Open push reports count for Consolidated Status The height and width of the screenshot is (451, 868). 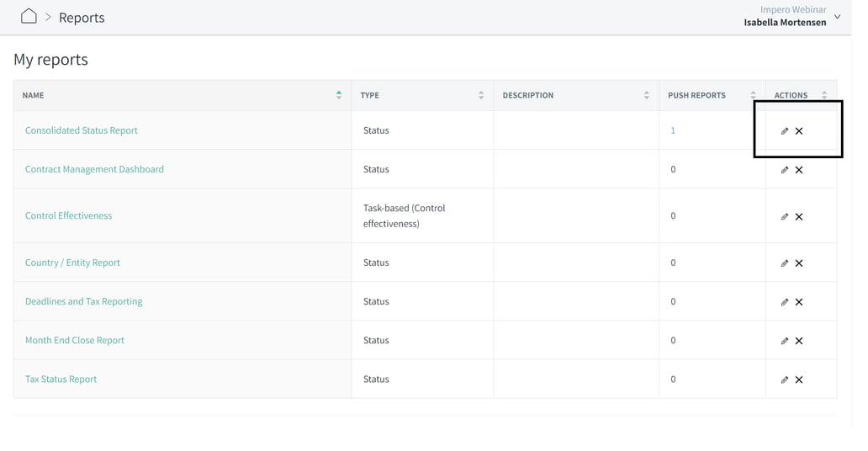click(673, 130)
